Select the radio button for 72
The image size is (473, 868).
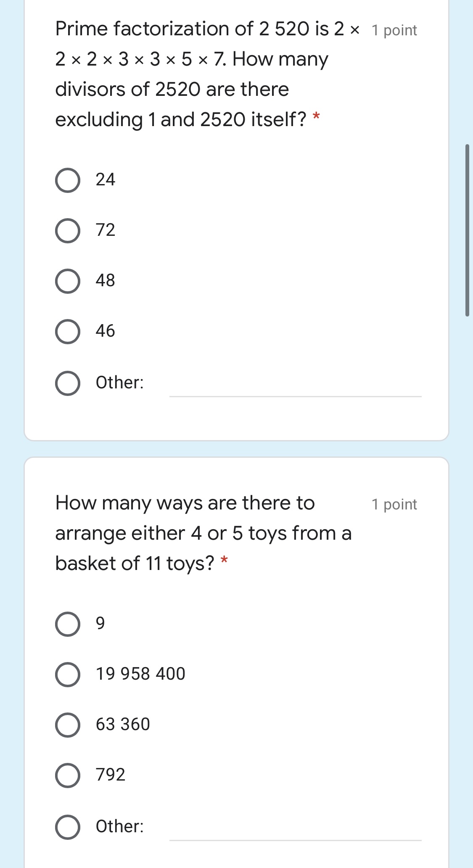[x=68, y=230]
